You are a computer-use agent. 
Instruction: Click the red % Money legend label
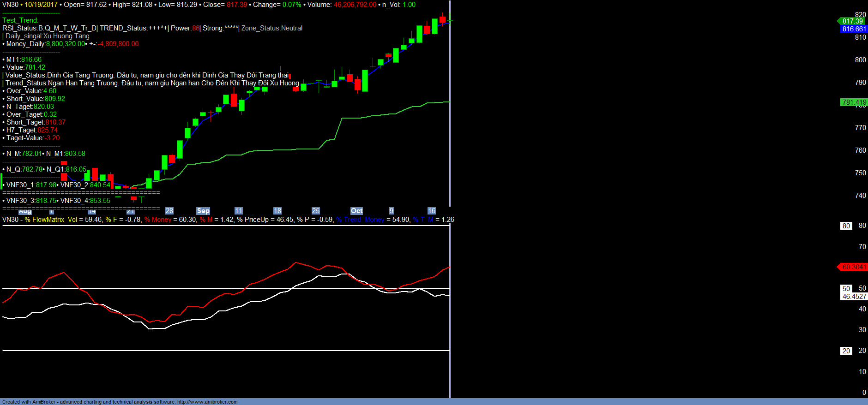tap(157, 220)
